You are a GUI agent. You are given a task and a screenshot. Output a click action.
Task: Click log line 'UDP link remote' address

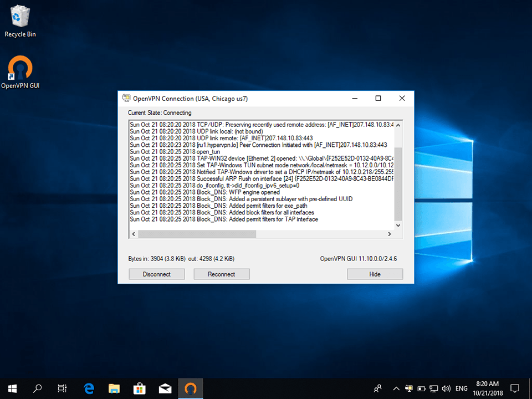click(221, 138)
